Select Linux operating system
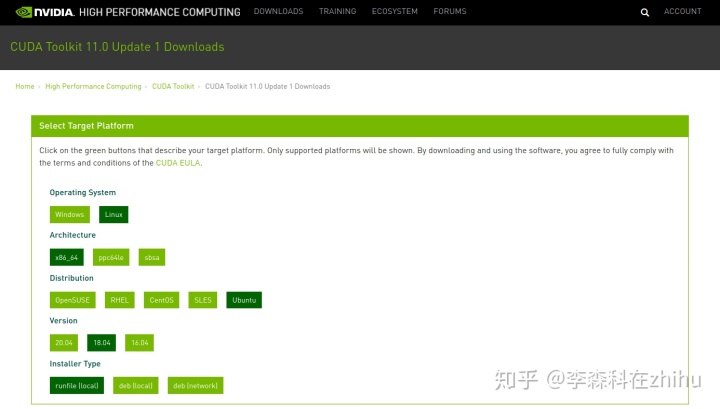Viewport: 720px width, 409px height. tap(113, 214)
